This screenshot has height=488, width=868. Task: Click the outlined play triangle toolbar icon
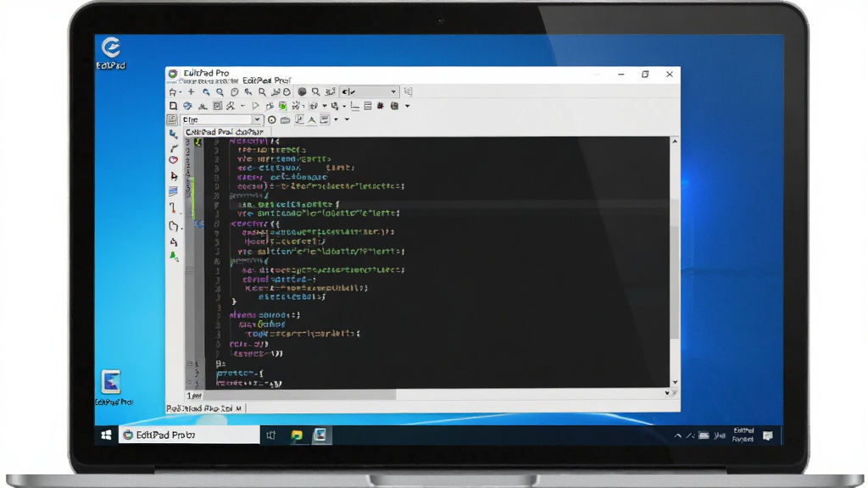256,106
